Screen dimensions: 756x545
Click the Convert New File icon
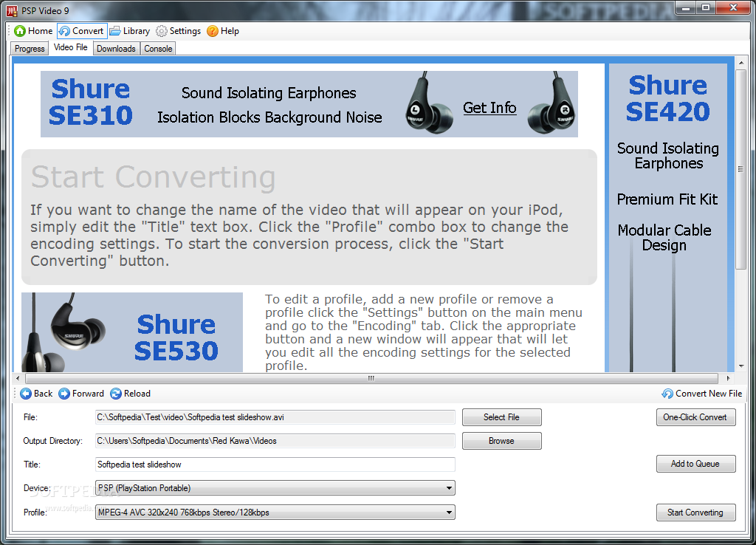667,394
